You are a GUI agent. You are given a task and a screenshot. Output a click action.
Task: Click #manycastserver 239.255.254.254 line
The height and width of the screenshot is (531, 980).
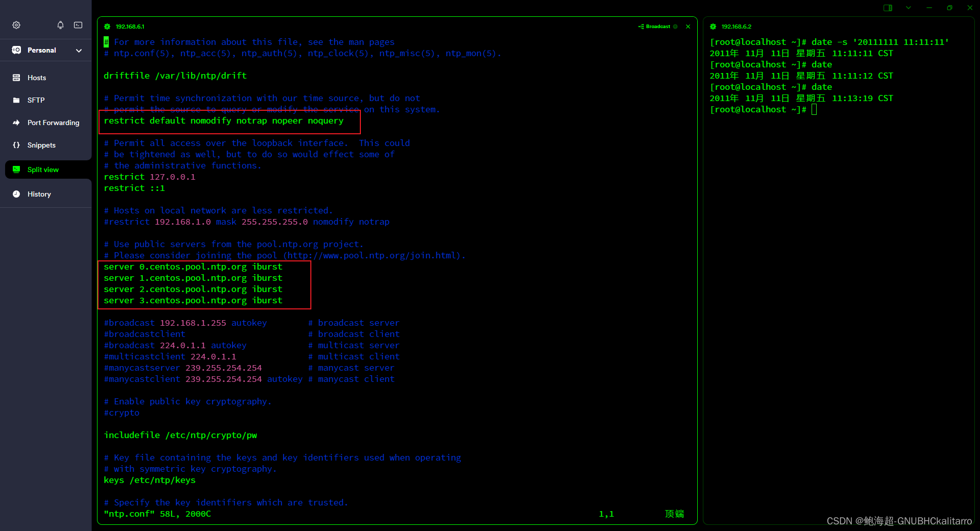coord(183,368)
